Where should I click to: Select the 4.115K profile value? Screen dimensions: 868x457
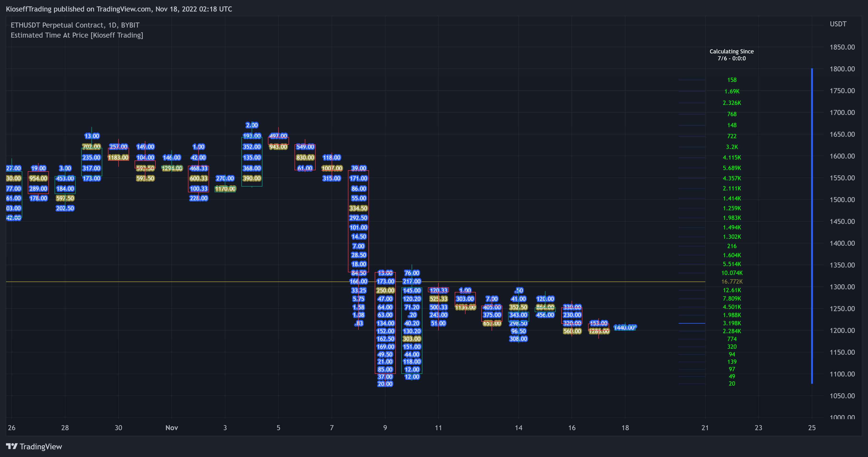tap(732, 157)
